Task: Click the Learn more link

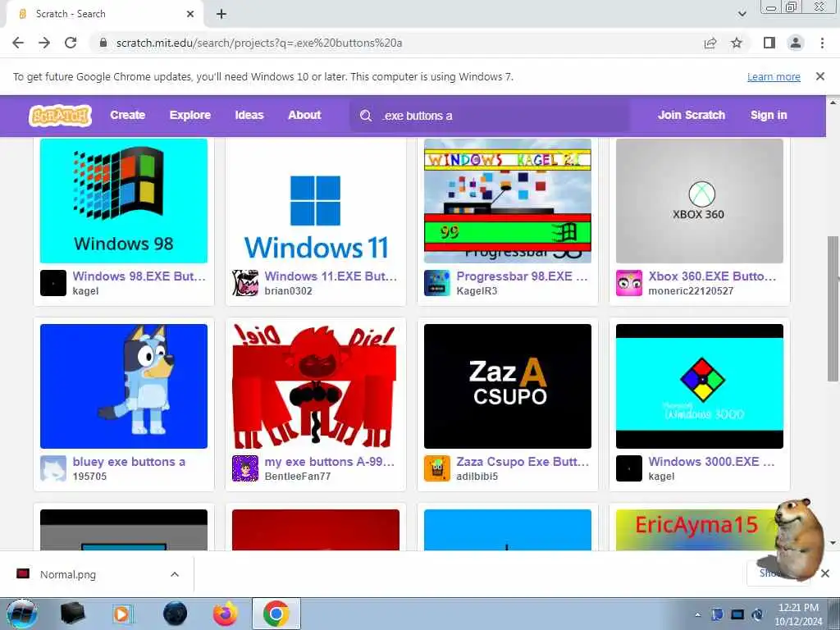Action: (x=774, y=77)
